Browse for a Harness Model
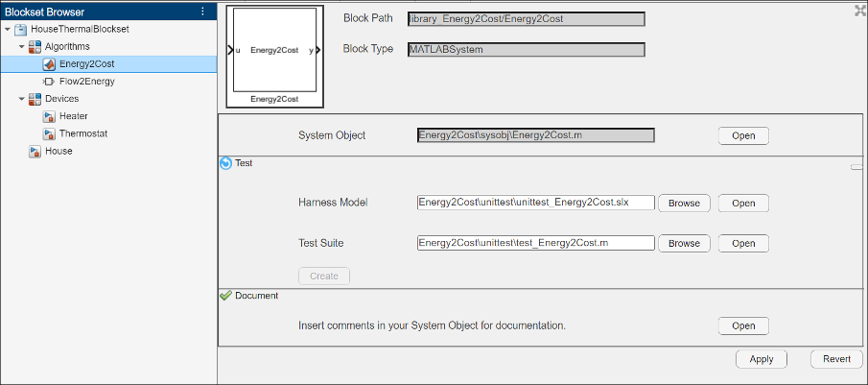This screenshot has width=868, height=385. (x=684, y=204)
